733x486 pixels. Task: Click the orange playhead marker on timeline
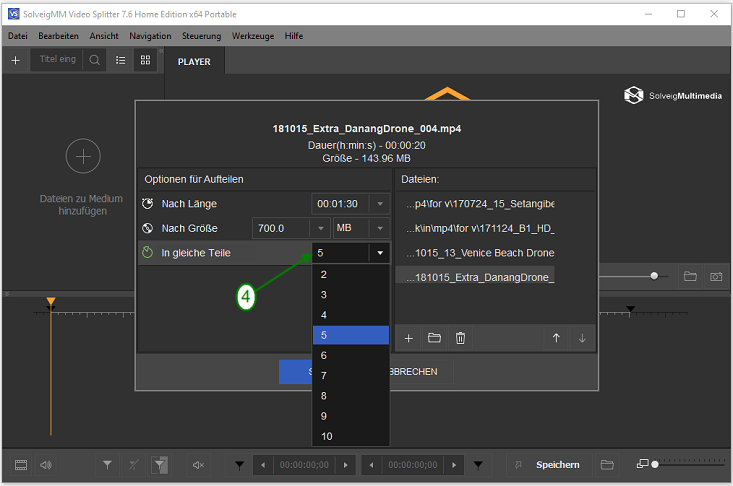(51, 301)
